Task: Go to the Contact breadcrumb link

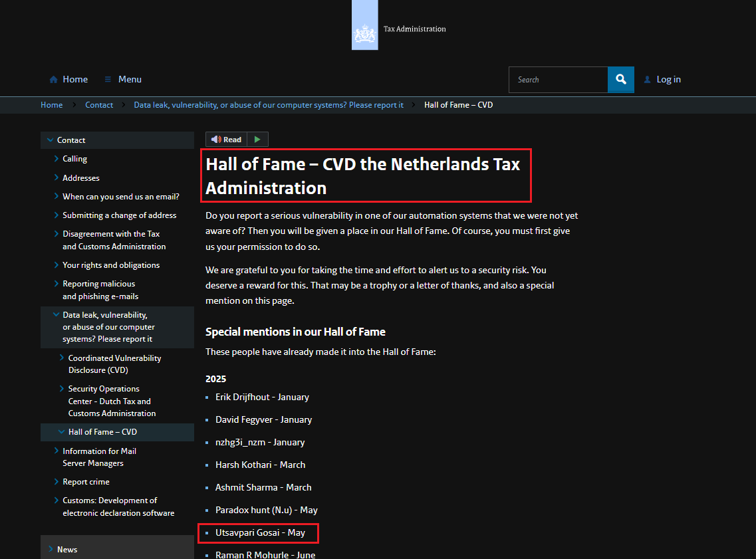Action: click(99, 105)
